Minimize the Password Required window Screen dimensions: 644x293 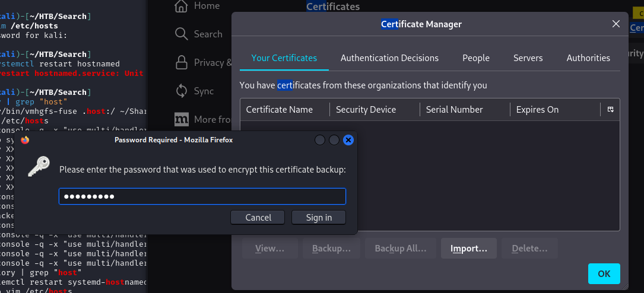tap(320, 141)
